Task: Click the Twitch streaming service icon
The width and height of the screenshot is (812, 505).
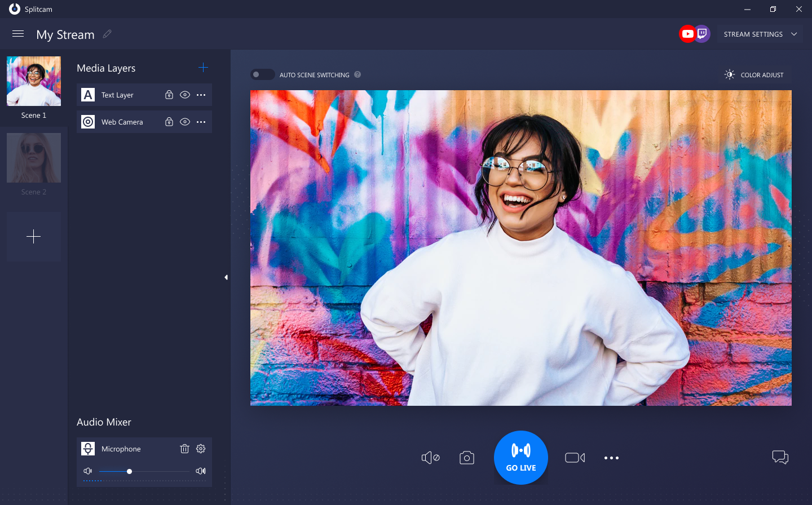Action: [702, 33]
